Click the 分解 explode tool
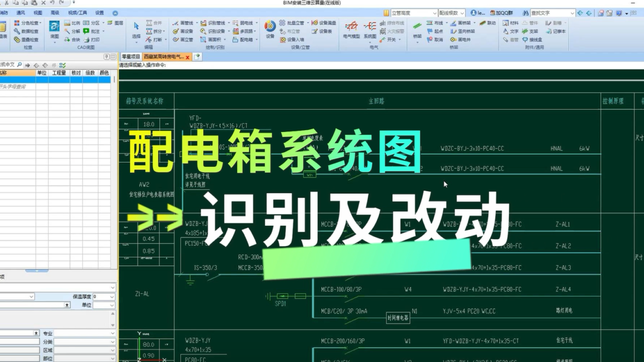This screenshot has height=362, width=644. click(72, 31)
